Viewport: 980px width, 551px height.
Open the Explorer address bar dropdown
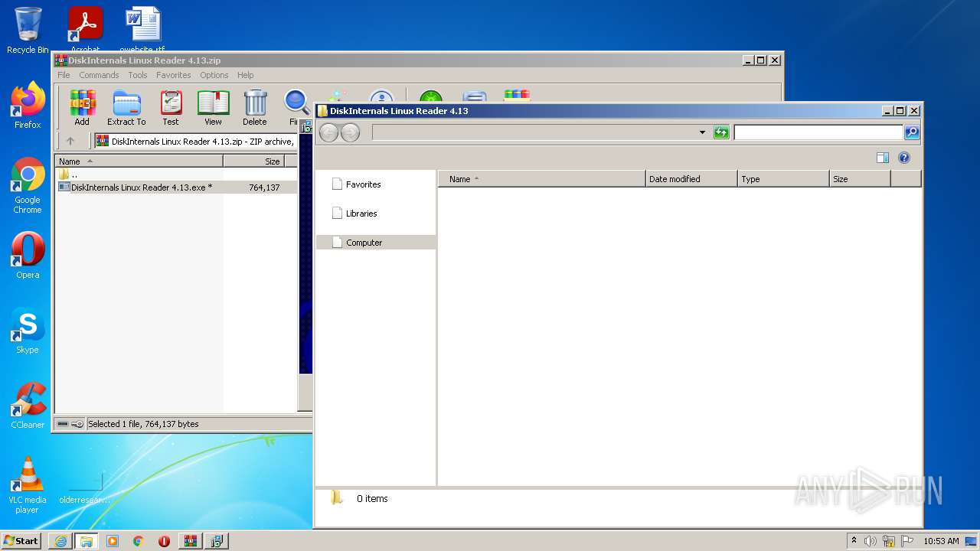click(702, 132)
